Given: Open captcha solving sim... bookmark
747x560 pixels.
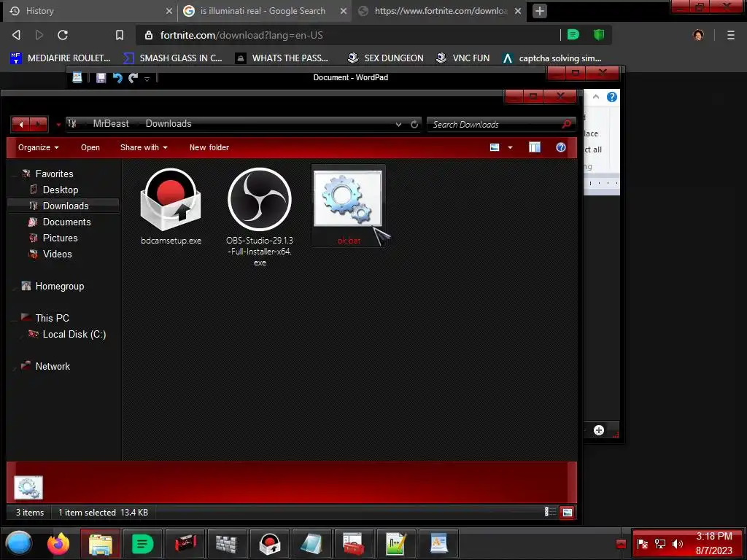Looking at the screenshot, I should tap(552, 58).
